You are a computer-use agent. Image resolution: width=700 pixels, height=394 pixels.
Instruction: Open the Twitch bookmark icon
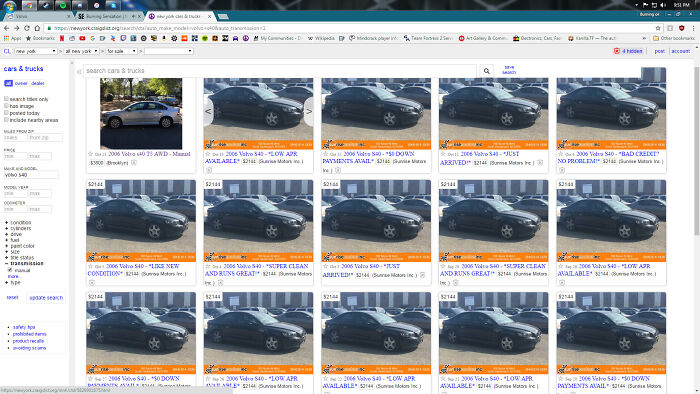pos(123,38)
